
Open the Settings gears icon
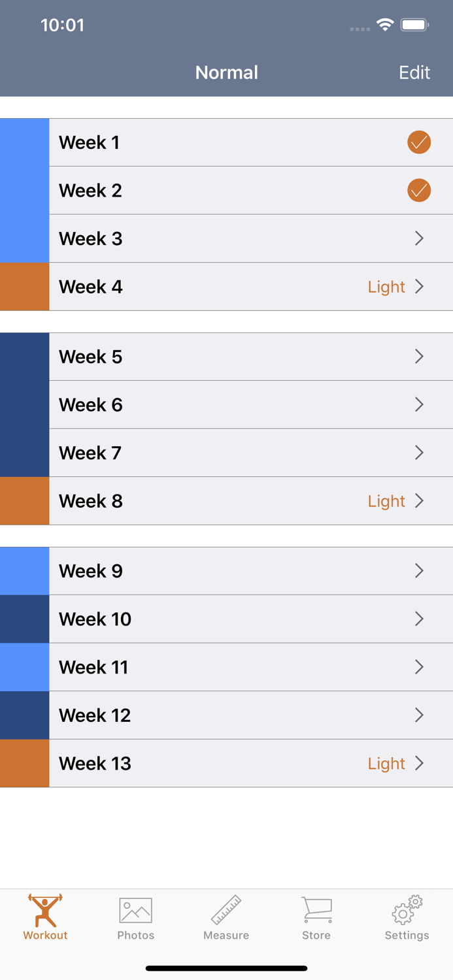(x=406, y=909)
